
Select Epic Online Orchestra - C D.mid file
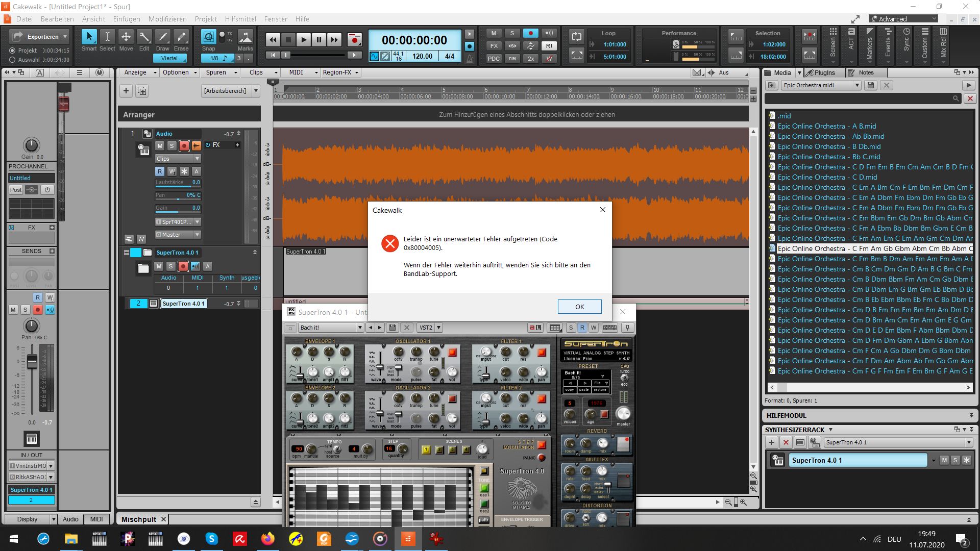827,177
